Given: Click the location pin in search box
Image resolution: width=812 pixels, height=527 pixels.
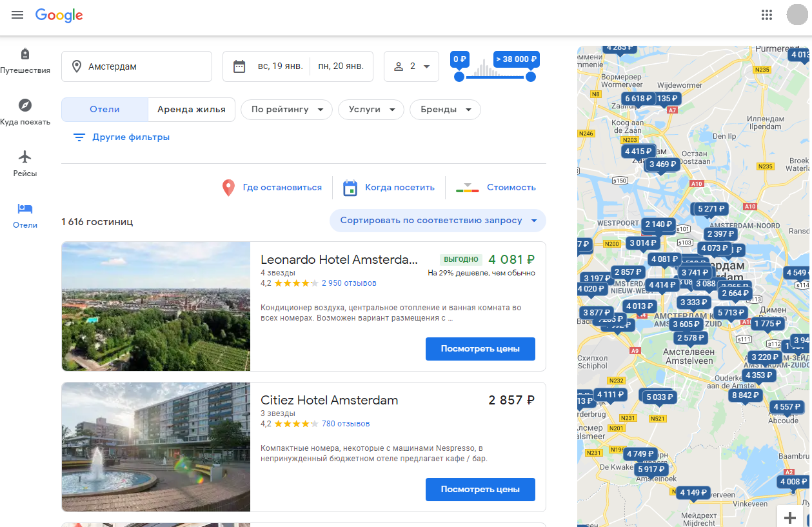Looking at the screenshot, I should point(77,66).
